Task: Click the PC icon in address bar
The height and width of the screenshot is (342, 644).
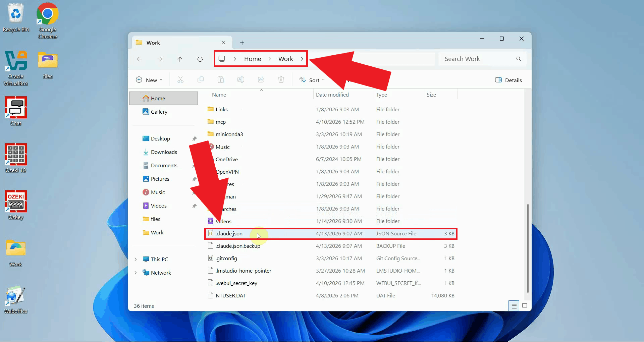Action: 222,59
